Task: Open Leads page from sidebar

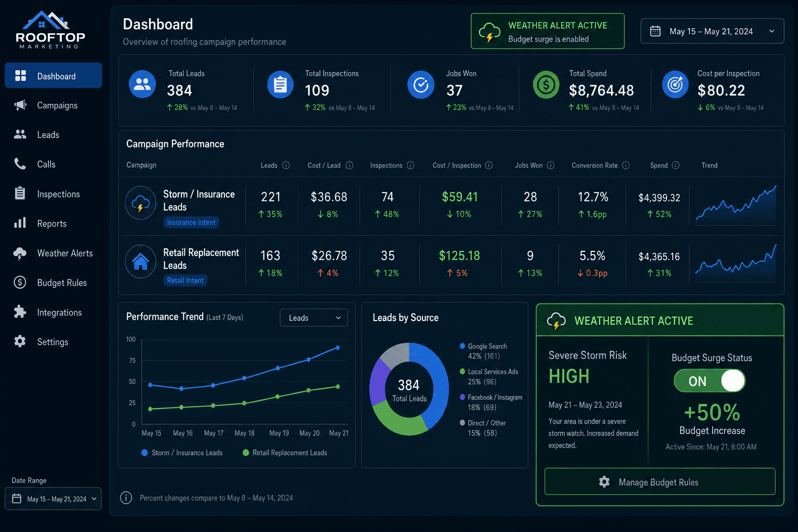Action: (x=54, y=135)
